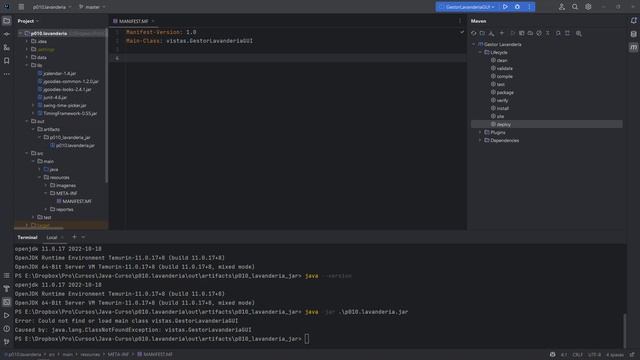The width and height of the screenshot is (640, 360).
Task: Select swing-time-picker.jar in lib
Action: [65, 106]
